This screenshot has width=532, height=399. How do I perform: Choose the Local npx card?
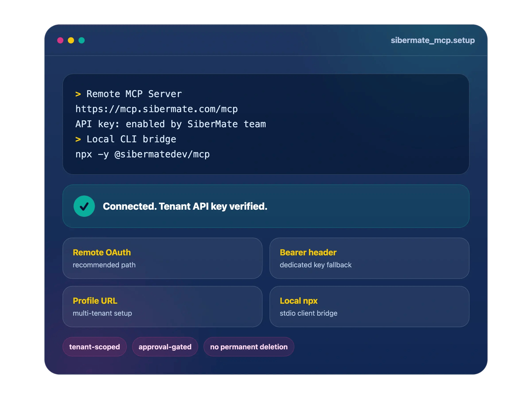point(370,307)
